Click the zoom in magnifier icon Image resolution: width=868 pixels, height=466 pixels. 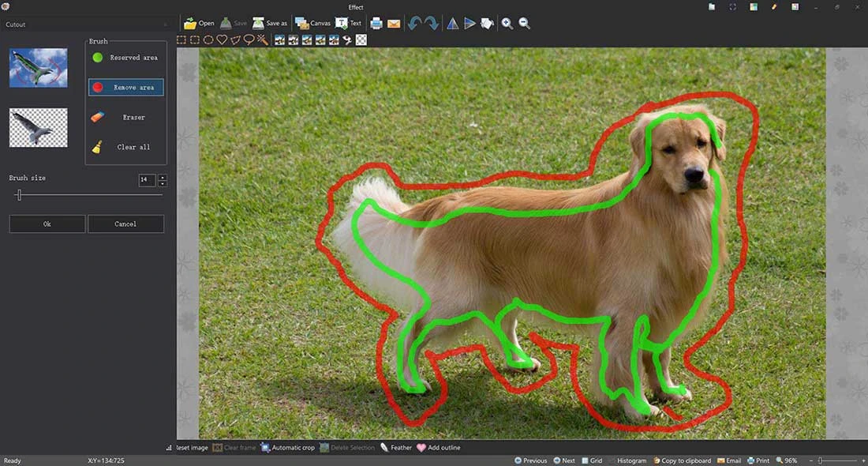[507, 23]
